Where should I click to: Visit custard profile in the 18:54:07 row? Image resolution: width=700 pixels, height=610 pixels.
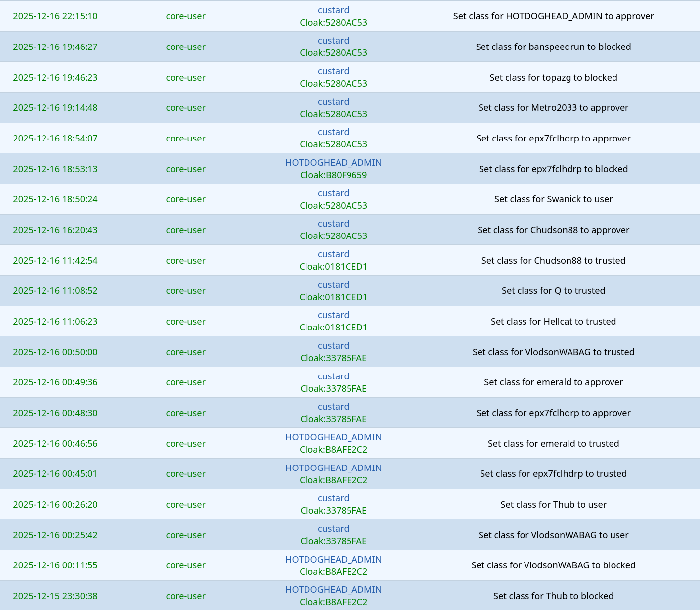tap(333, 132)
